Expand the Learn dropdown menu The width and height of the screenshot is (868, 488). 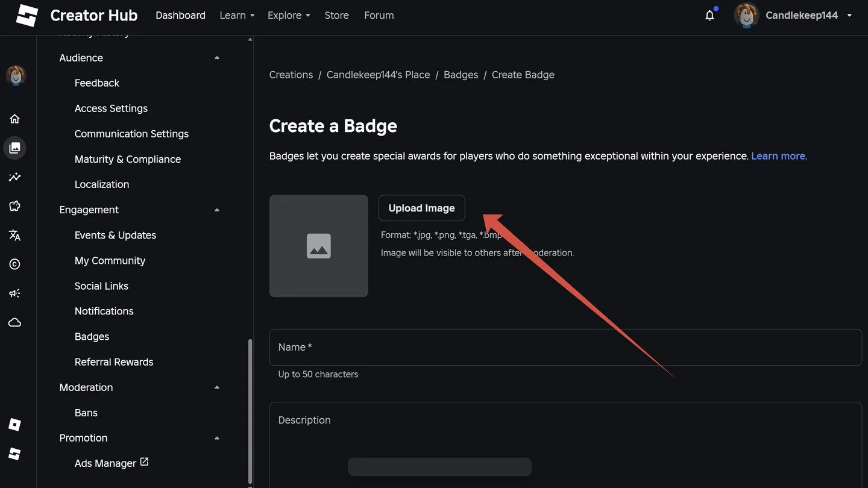[x=237, y=16]
